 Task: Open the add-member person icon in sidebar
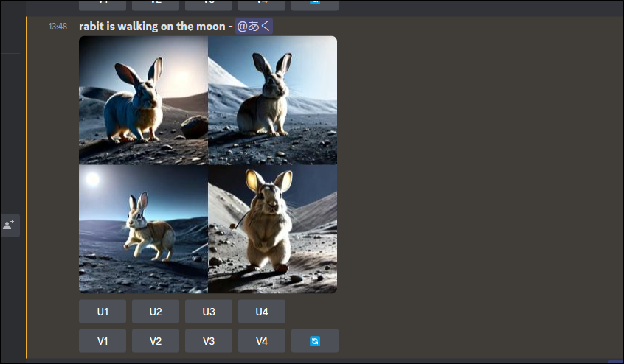[9, 225]
